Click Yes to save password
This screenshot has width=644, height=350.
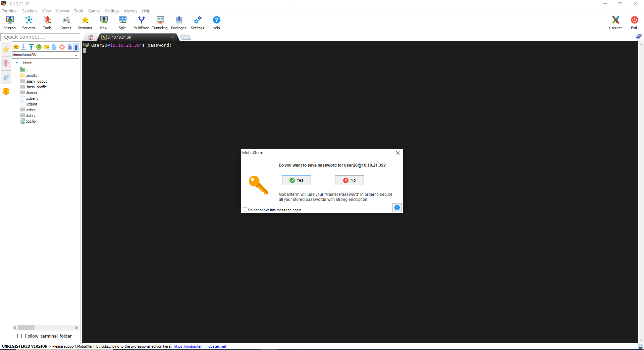pos(297,180)
